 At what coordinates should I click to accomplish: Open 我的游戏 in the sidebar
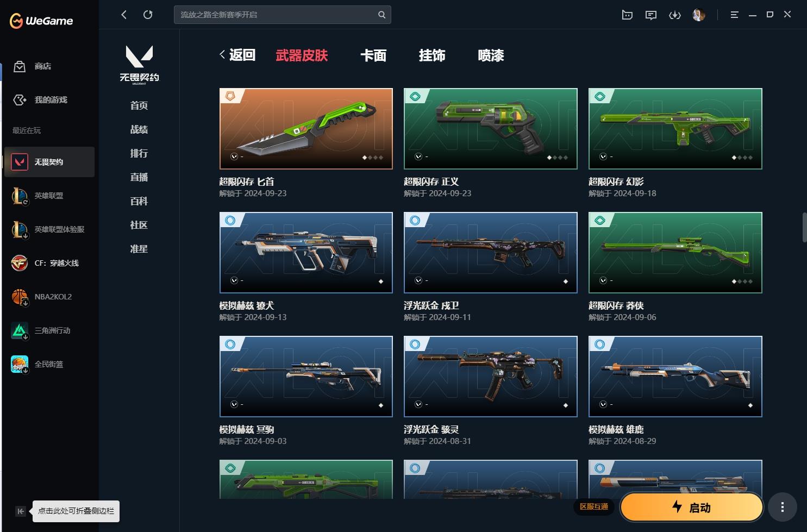coord(49,100)
